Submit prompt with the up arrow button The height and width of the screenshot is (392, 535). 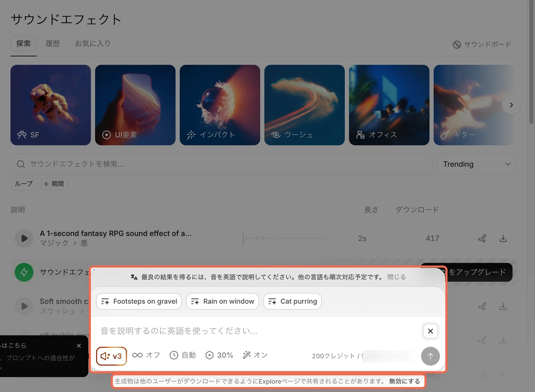click(x=430, y=356)
